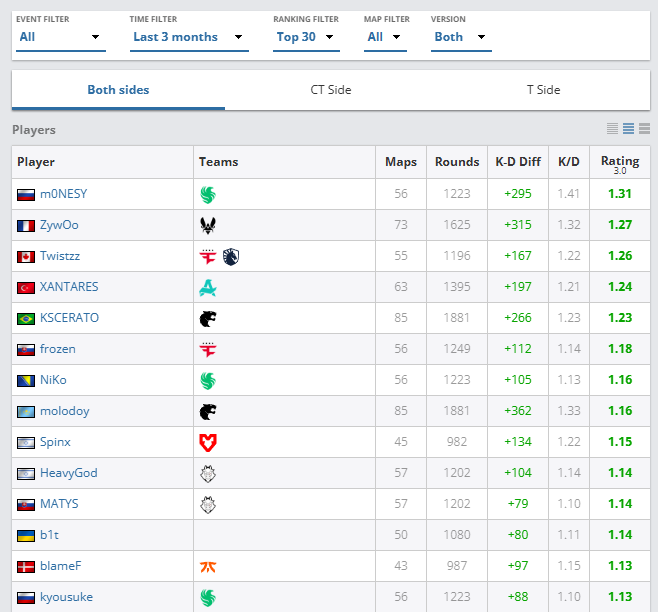Open molodoy's player stats page

(x=66, y=411)
